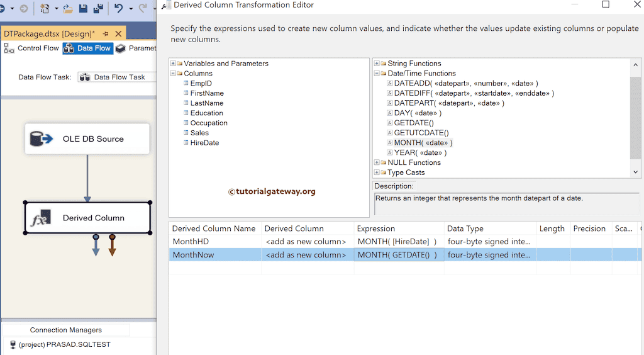The width and height of the screenshot is (644, 355).
Task: Open the <add as new column> cell for MonthNow
Action: tap(308, 255)
